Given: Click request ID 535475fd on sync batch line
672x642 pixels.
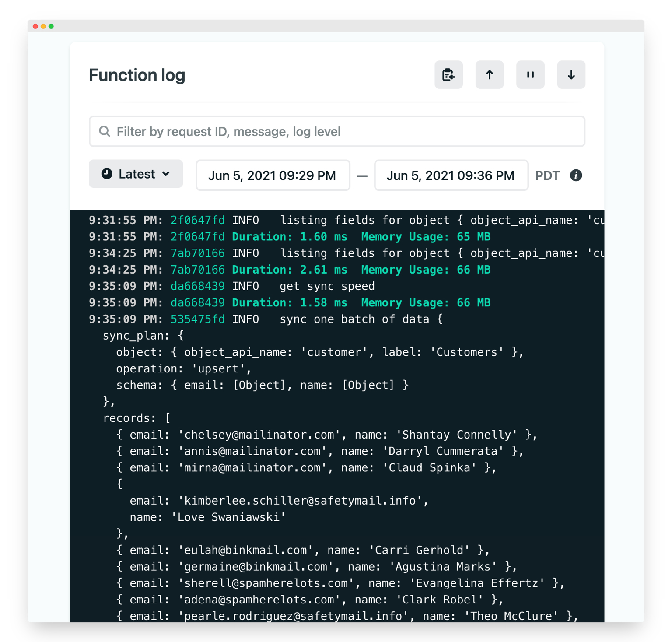Looking at the screenshot, I should (197, 319).
